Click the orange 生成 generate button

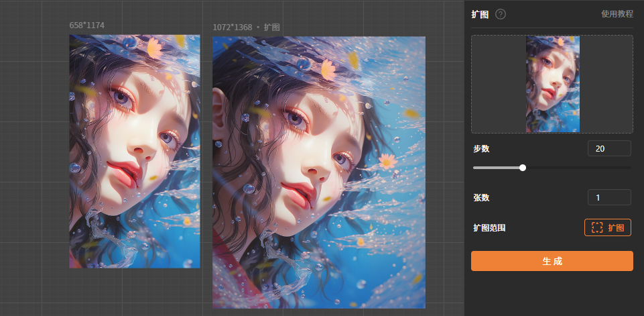point(552,261)
